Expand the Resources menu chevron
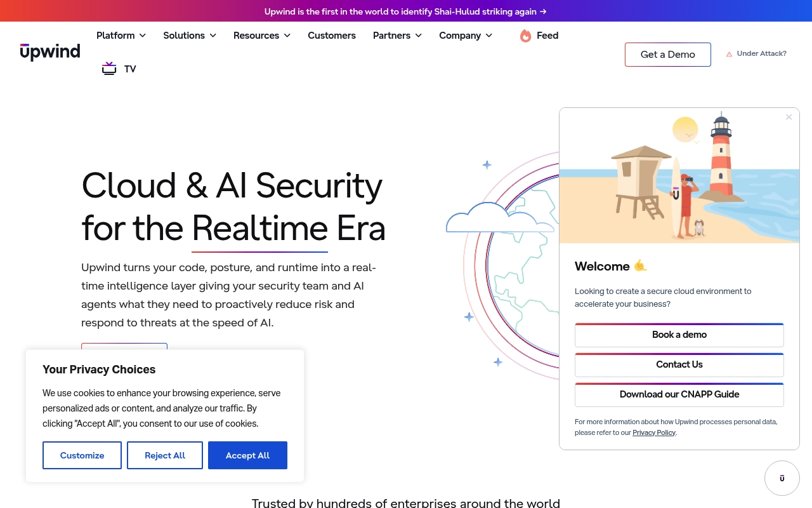The height and width of the screenshot is (508, 812). [x=287, y=36]
